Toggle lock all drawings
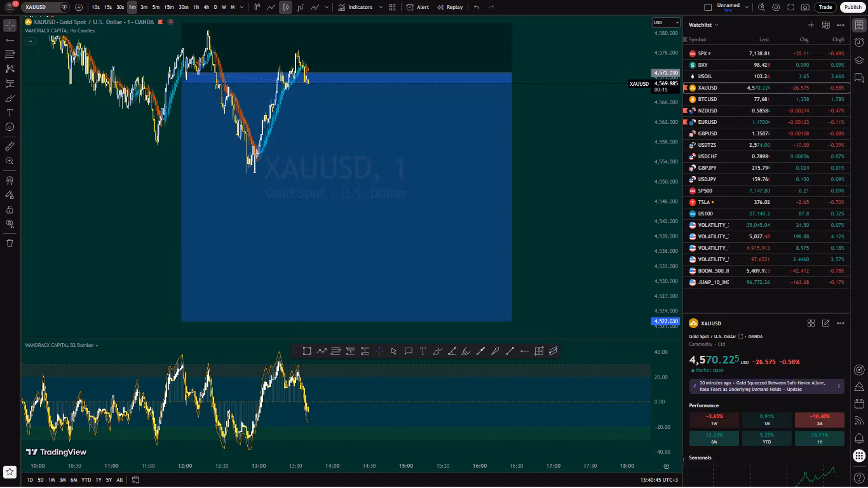This screenshot has height=488, width=868. tap(10, 209)
